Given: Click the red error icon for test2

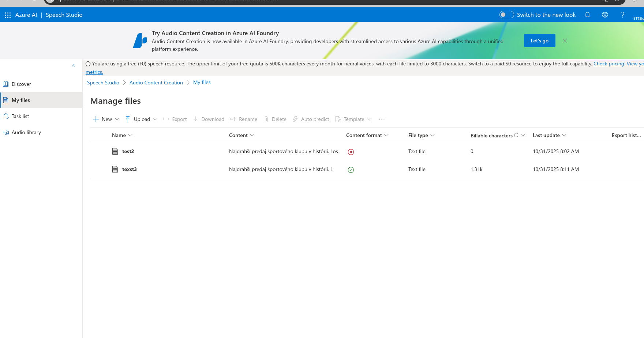Looking at the screenshot, I should (x=351, y=152).
